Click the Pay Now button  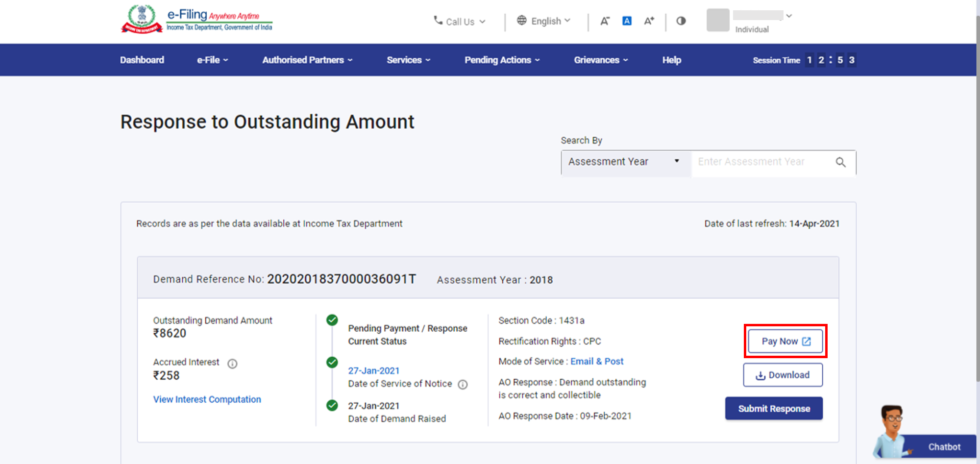click(x=784, y=341)
